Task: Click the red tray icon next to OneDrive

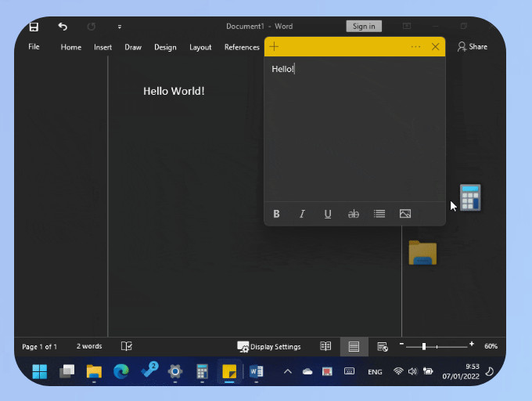Action: pyautogui.click(x=327, y=371)
